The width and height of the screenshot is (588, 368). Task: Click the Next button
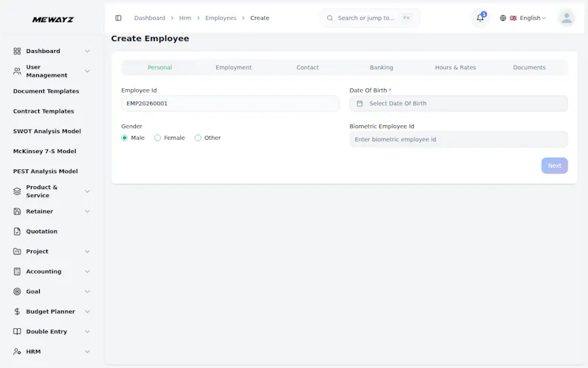554,166
